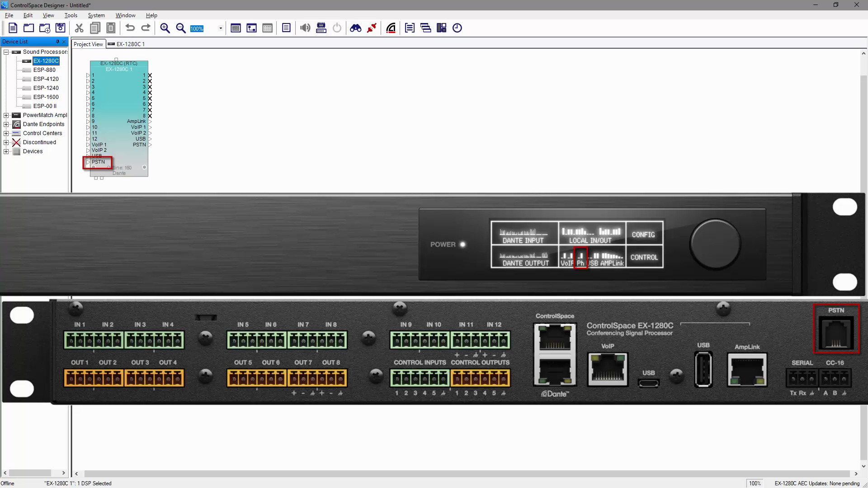Close the Device List panel
Image resolution: width=868 pixels, height=488 pixels.
pyautogui.click(x=64, y=42)
